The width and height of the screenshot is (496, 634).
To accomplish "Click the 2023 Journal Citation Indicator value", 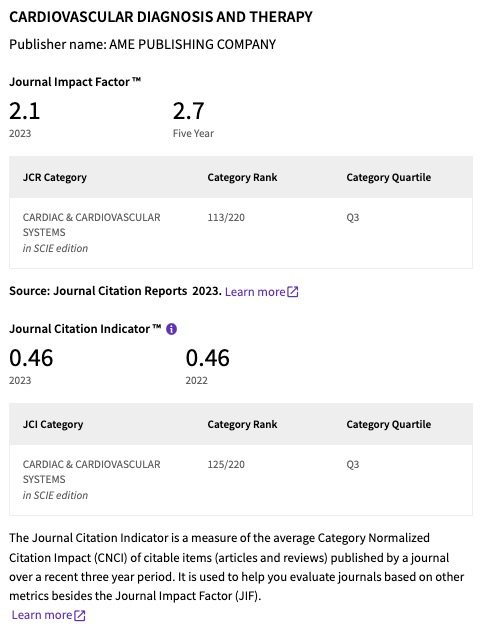I will (31, 358).
